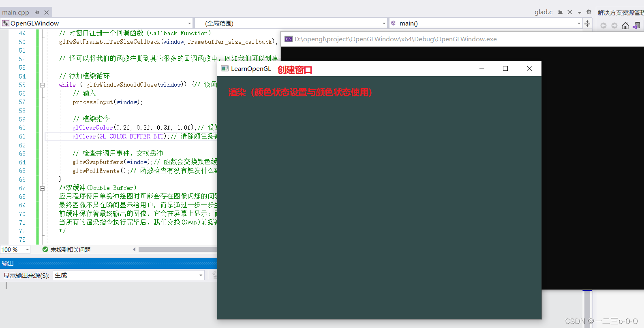Image resolution: width=644 pixels, height=328 pixels.
Task: Open the active documents list arrow
Action: (x=580, y=13)
